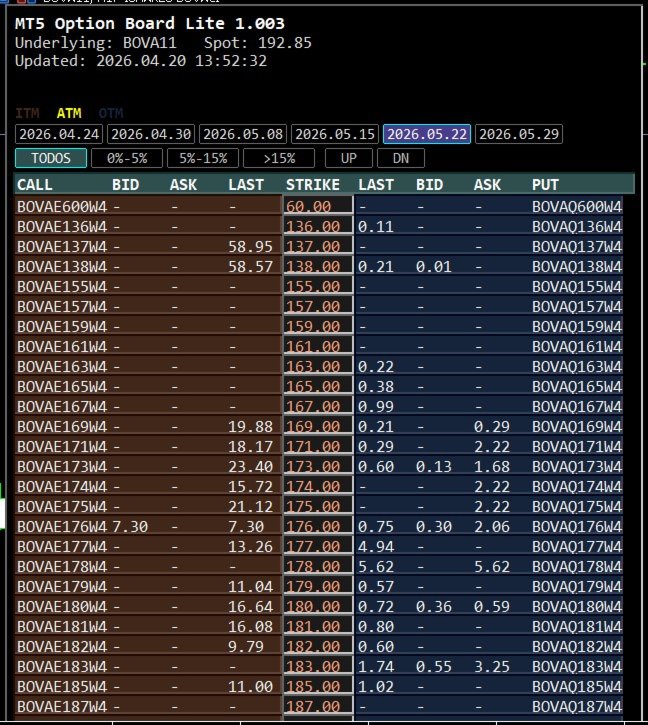Select put option BOVAQ183W4
This screenshot has height=725, width=648.
(577, 666)
